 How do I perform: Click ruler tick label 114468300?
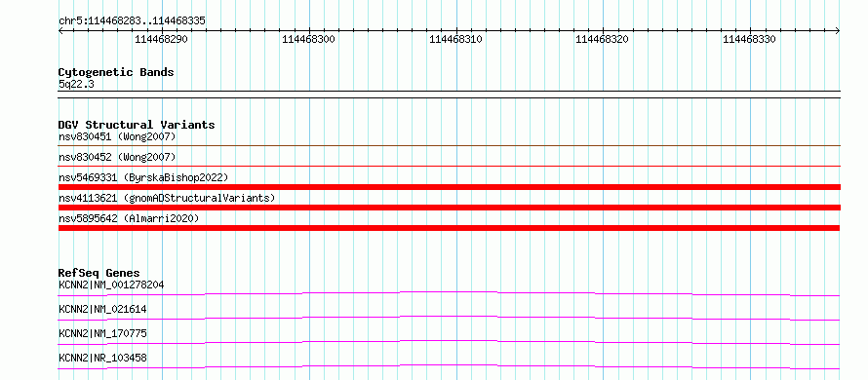(308, 39)
